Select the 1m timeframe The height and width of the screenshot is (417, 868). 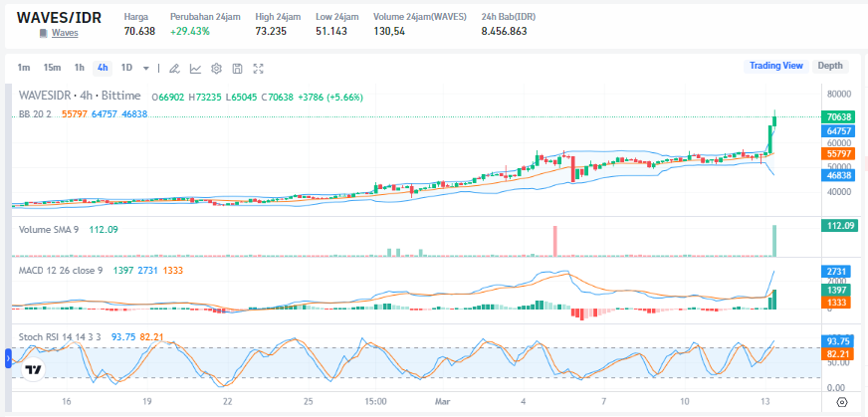click(23, 68)
